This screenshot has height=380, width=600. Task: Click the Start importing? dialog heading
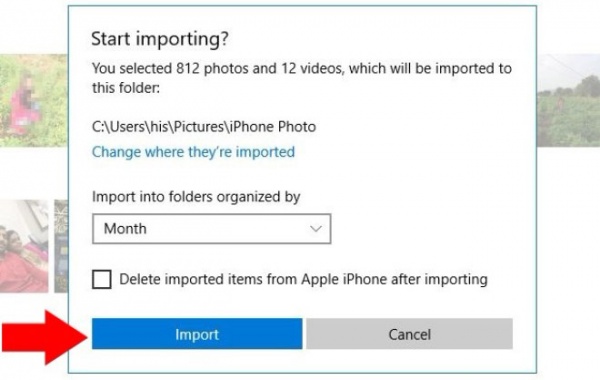[x=160, y=39]
